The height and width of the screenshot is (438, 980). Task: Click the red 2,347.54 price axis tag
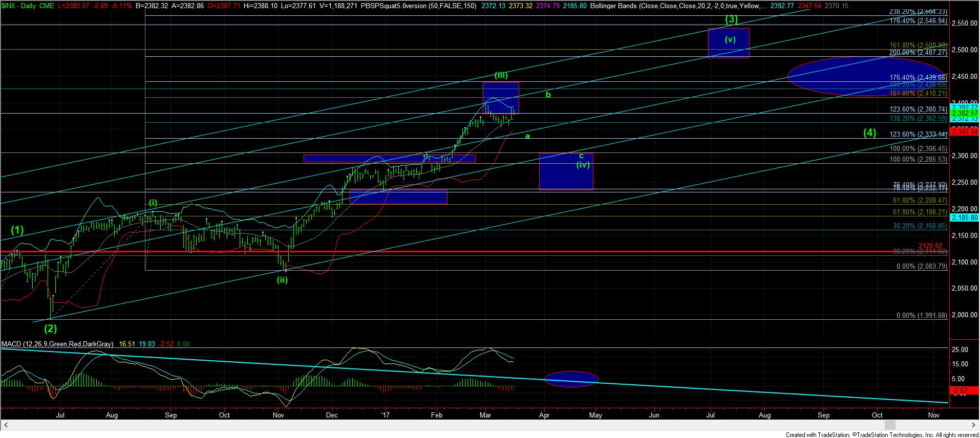(x=964, y=132)
